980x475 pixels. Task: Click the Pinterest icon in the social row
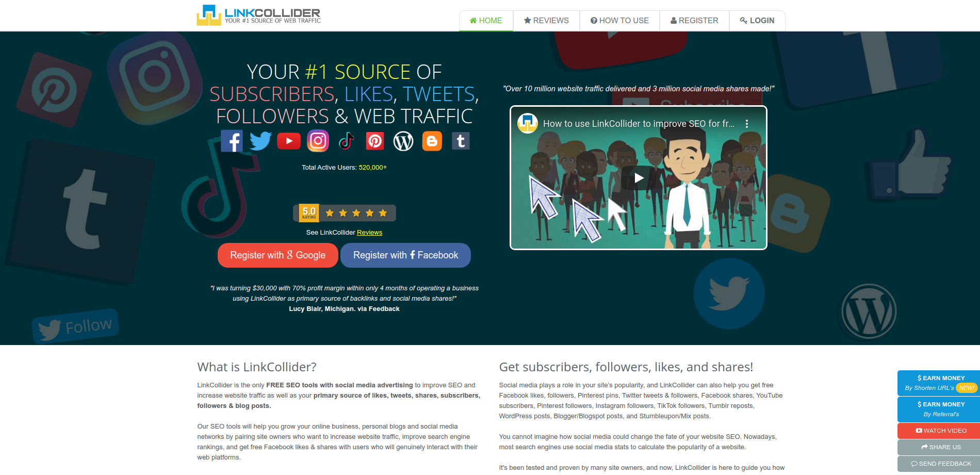coord(375,141)
